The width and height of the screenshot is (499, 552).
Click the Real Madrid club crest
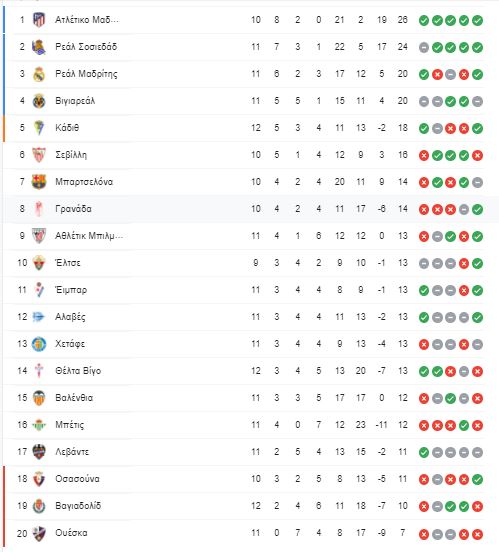(39, 74)
